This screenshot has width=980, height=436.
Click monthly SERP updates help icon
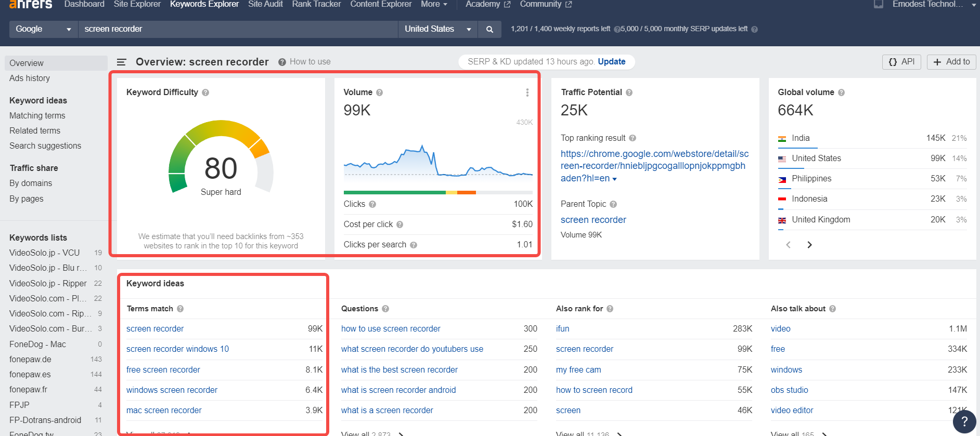[x=755, y=30]
